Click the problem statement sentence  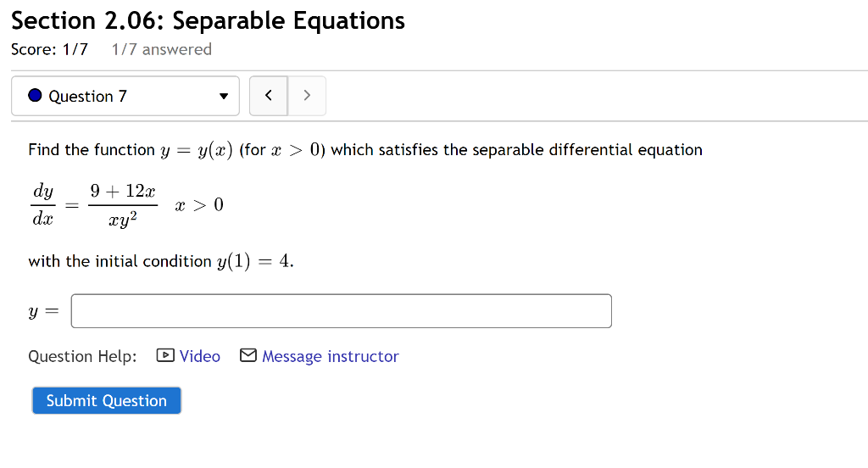click(x=365, y=150)
